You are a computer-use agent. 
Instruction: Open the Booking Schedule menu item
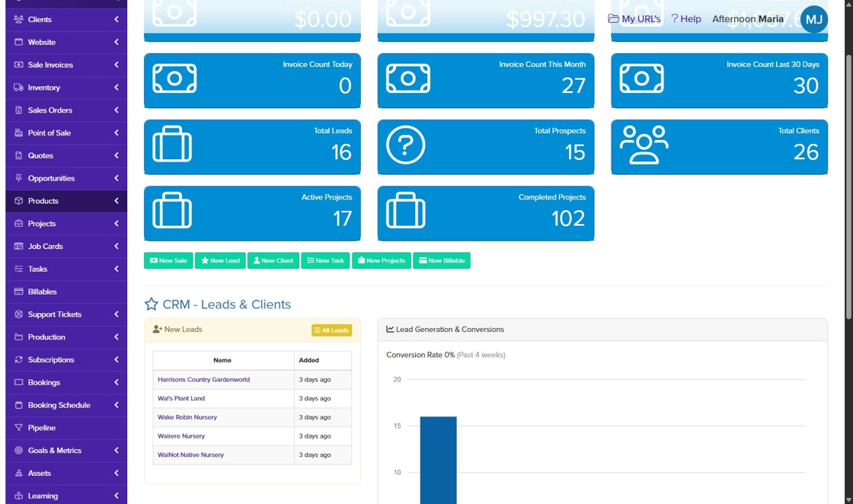(x=66, y=405)
